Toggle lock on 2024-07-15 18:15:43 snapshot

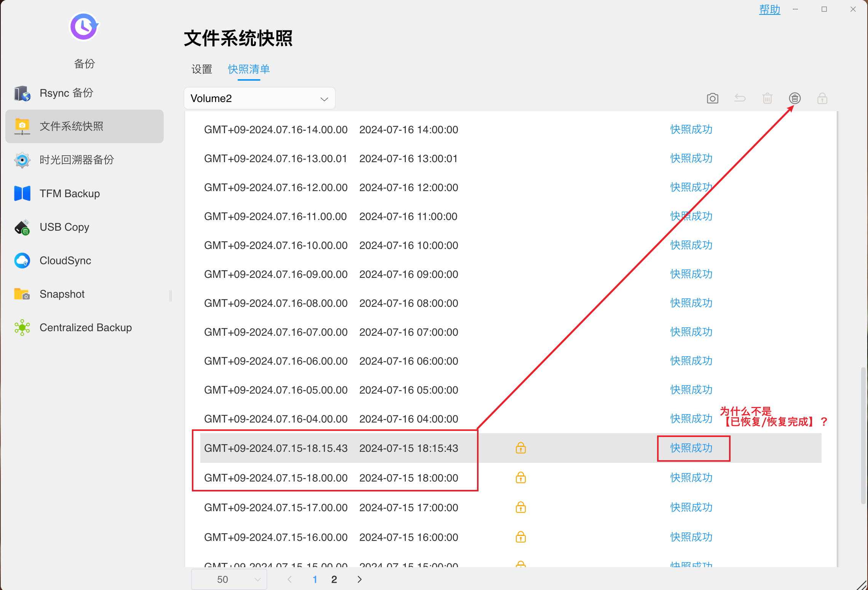pos(520,448)
